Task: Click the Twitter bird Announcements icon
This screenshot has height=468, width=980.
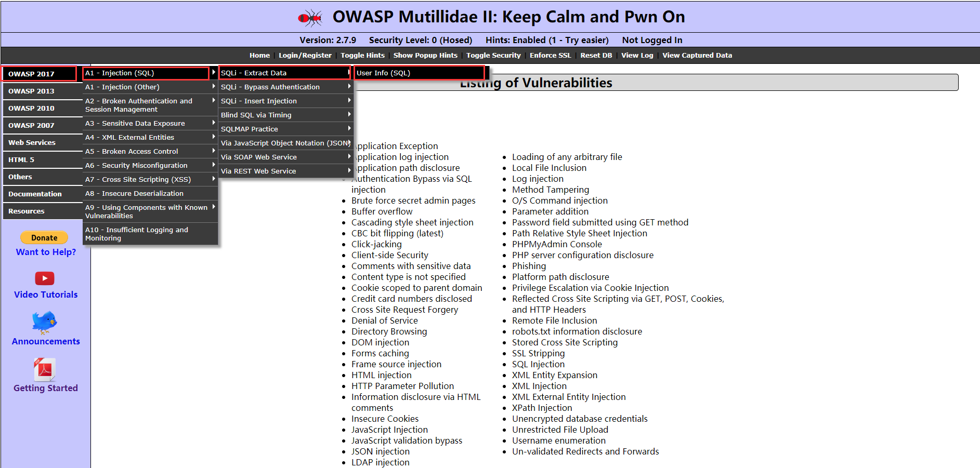Action: pos(45,323)
